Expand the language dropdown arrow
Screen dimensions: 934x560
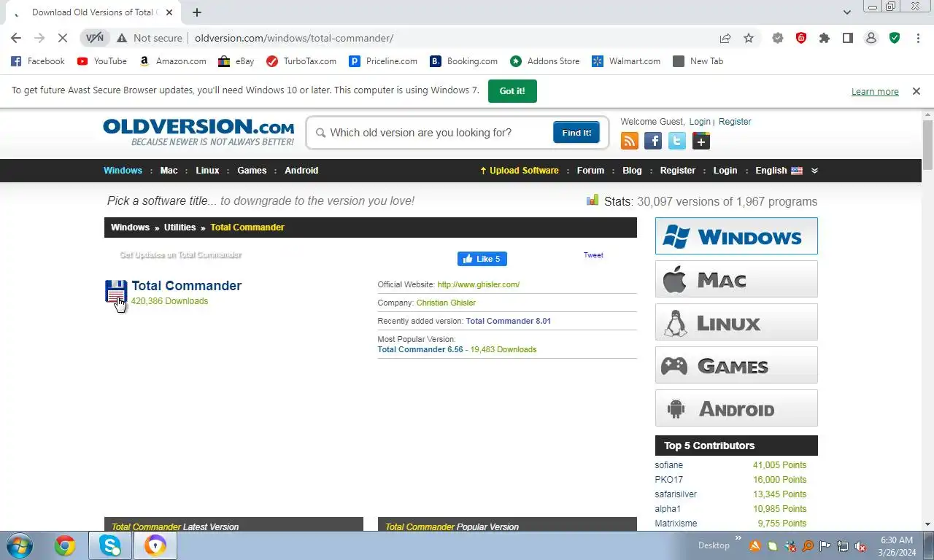coord(814,171)
